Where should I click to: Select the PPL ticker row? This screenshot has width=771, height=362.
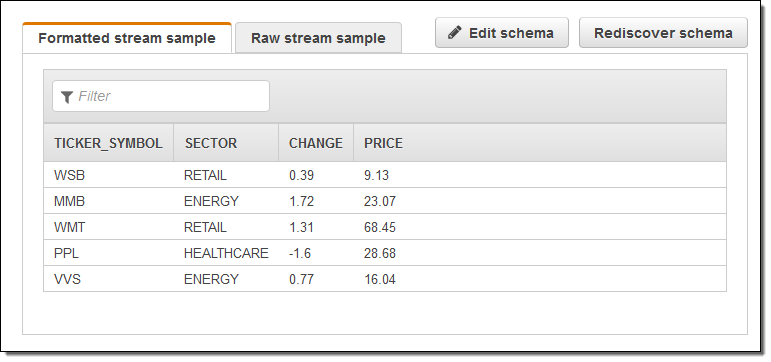coord(385,253)
